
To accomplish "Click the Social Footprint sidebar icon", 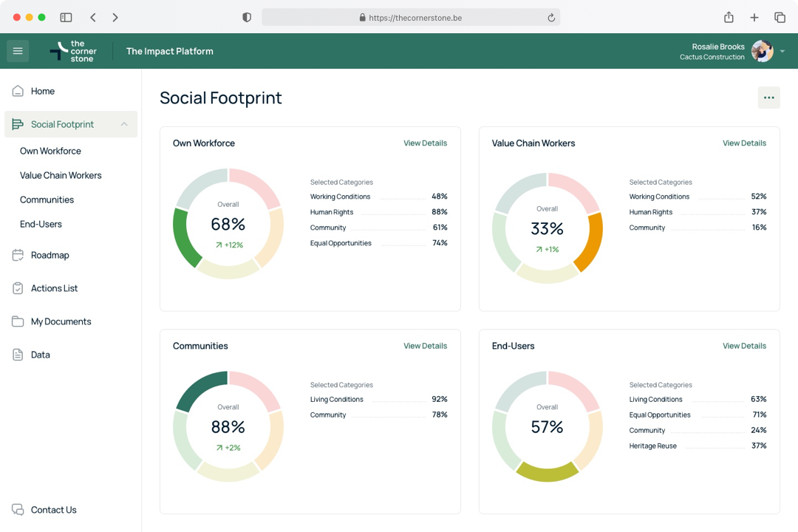I will [x=18, y=124].
